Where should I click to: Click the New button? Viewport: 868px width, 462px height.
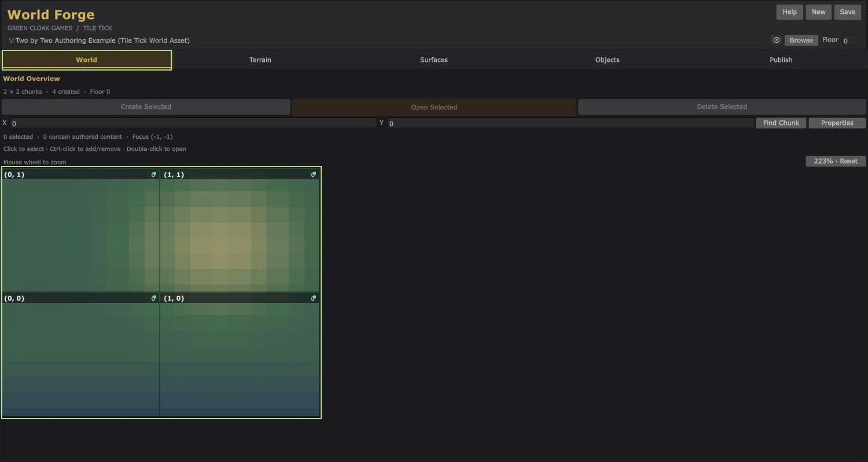[x=819, y=12]
